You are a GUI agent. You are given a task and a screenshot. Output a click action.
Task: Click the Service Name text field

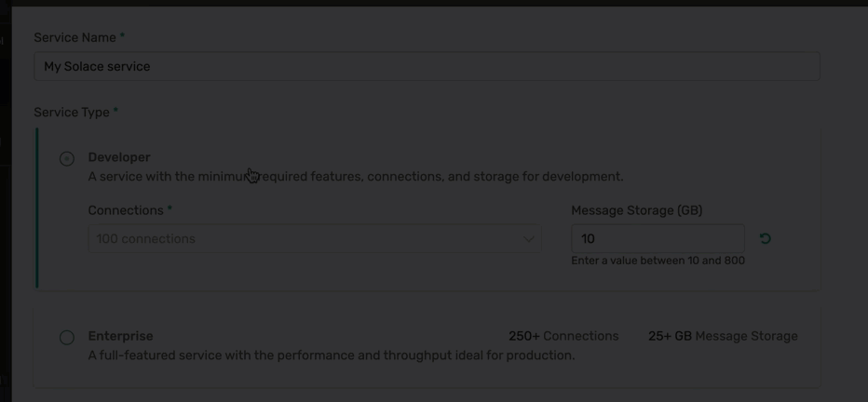point(427,67)
